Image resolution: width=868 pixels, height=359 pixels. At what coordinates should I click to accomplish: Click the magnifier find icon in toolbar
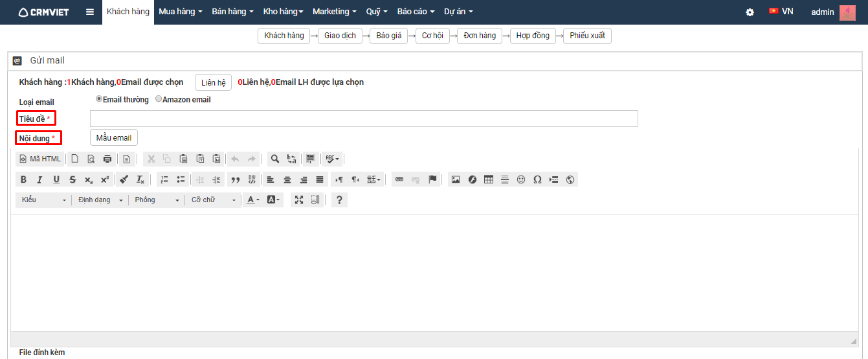[275, 159]
